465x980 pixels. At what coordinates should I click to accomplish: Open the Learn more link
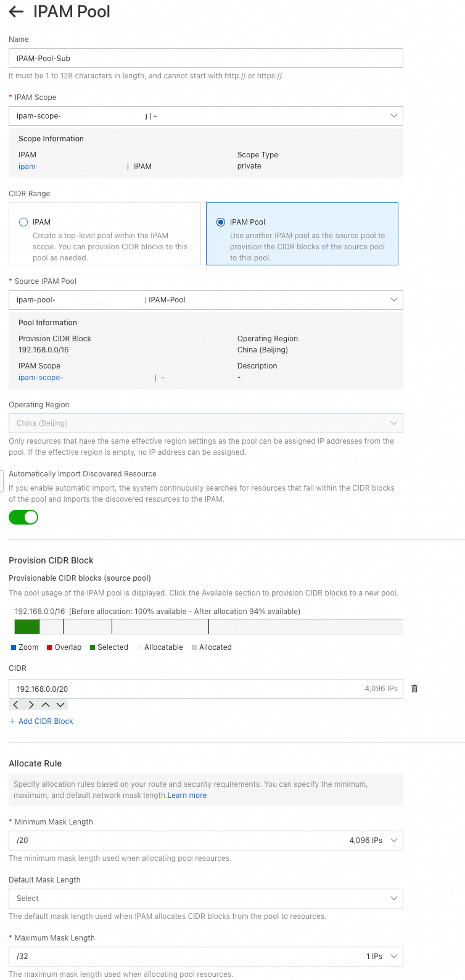[187, 795]
